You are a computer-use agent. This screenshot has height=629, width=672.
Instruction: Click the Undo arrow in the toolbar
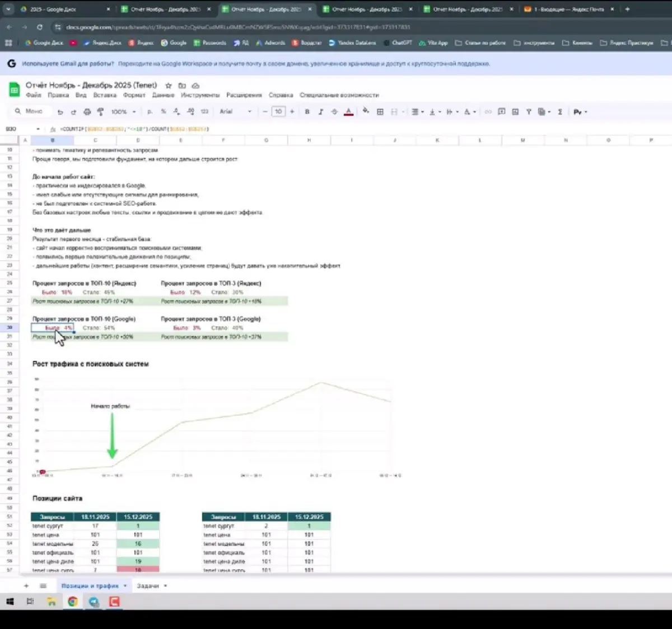[x=60, y=112]
